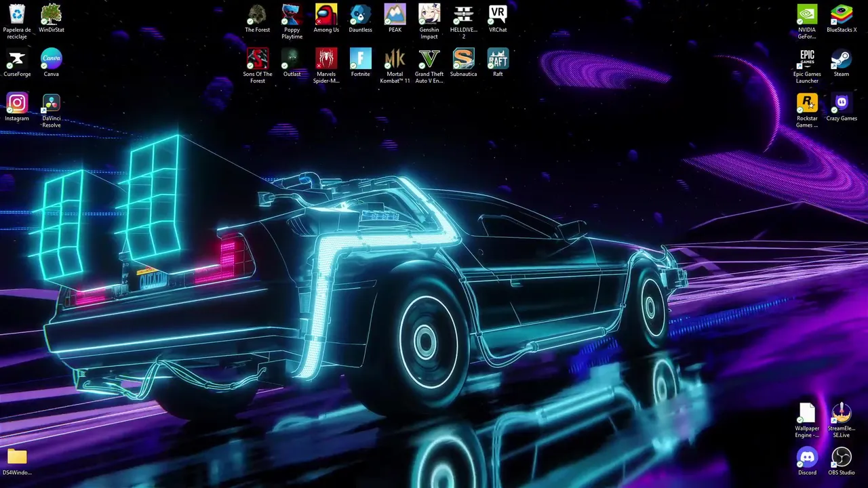Select the Instagram desktop icon

[x=17, y=102]
